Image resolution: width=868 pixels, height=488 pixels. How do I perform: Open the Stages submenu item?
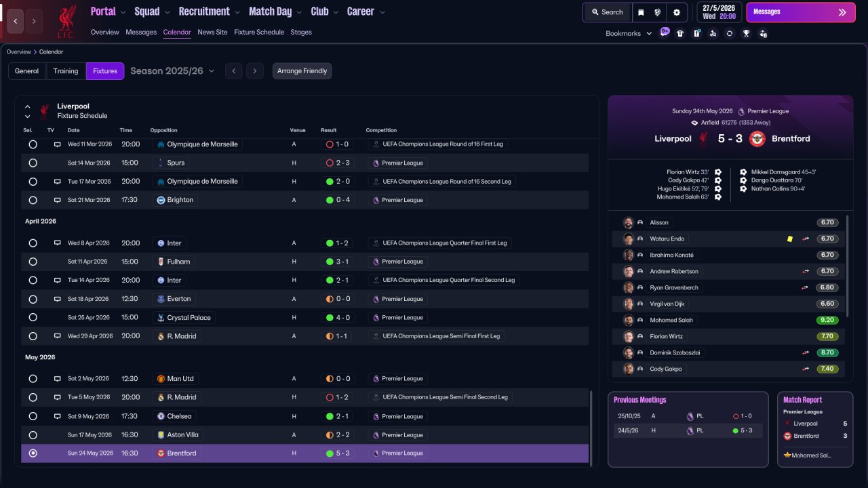(301, 32)
